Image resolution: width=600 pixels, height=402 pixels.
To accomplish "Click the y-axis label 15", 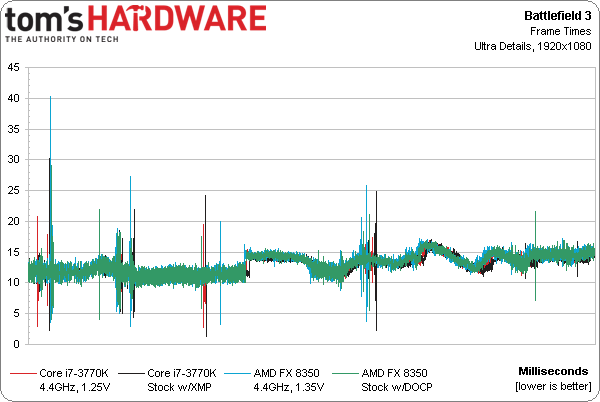I will pyautogui.click(x=13, y=252).
